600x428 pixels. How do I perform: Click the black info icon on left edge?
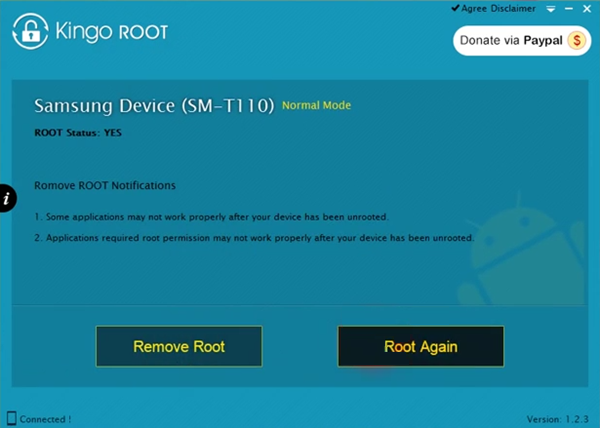(7, 197)
